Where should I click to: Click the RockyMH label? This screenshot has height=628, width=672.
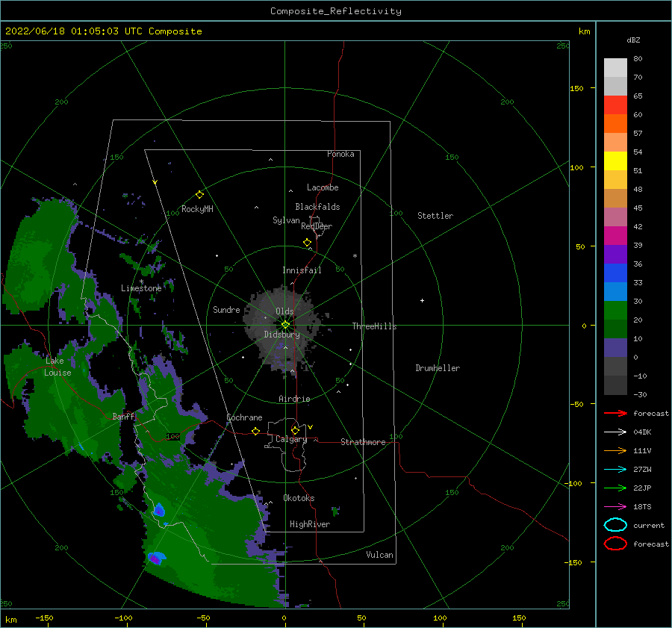[197, 209]
